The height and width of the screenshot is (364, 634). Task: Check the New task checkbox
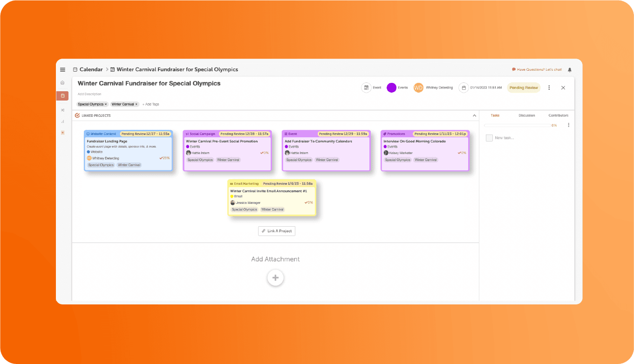tap(489, 138)
